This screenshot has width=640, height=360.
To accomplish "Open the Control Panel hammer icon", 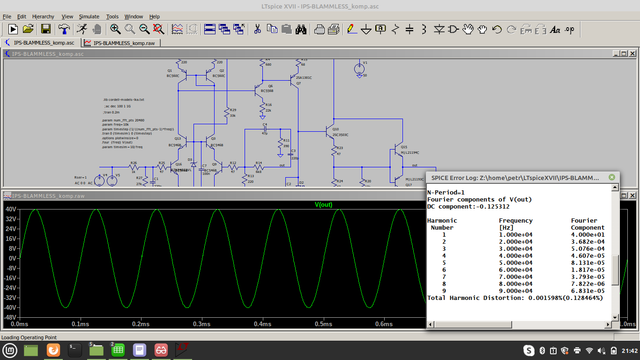I will click(64, 29).
